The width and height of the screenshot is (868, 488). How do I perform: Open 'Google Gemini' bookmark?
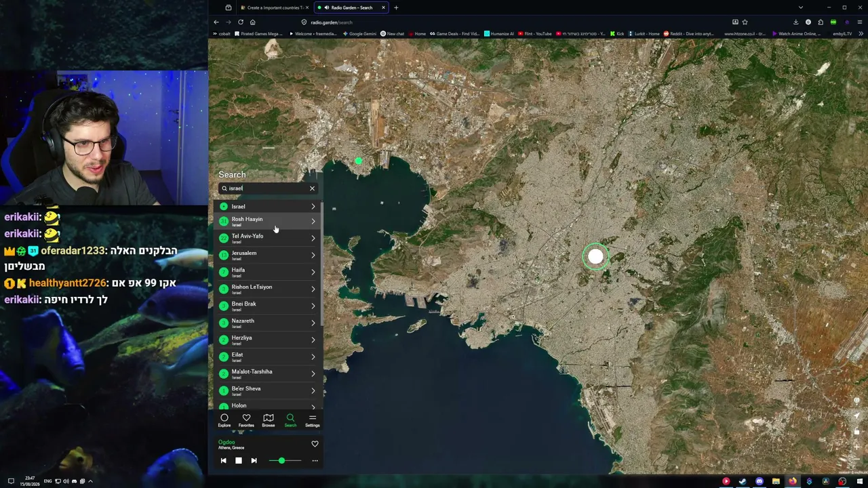360,33
